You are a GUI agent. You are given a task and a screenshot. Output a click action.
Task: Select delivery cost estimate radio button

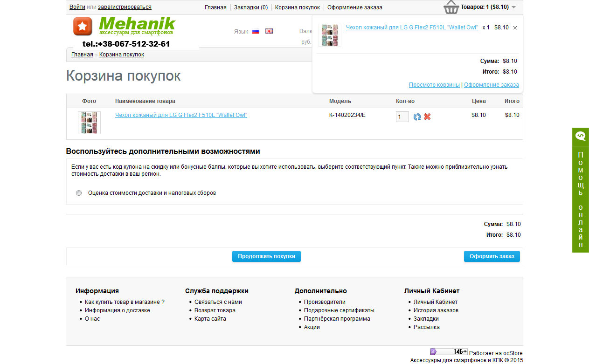coord(79,193)
